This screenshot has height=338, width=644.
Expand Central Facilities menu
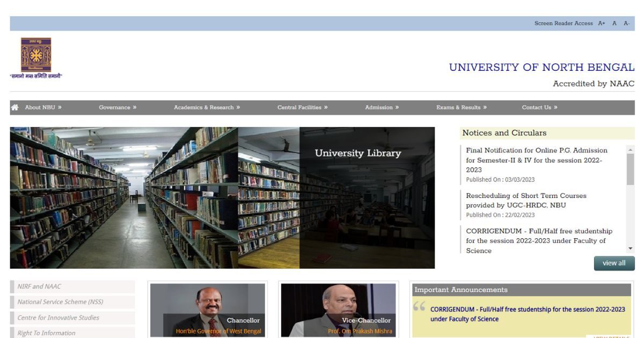[302, 107]
